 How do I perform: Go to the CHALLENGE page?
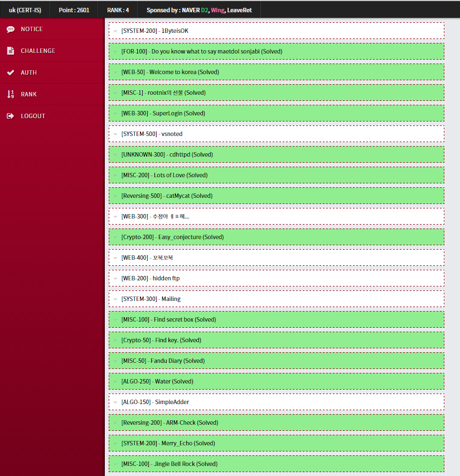point(52,51)
